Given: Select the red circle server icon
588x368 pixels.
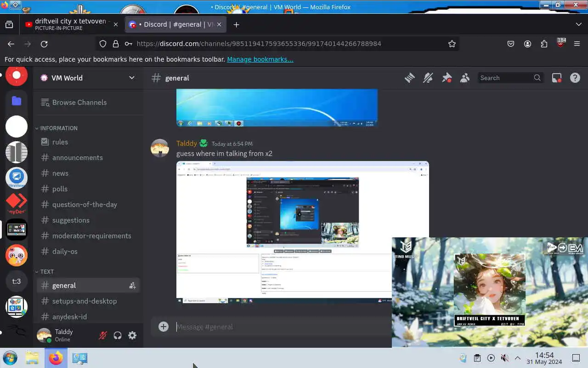Looking at the screenshot, I should point(17,75).
